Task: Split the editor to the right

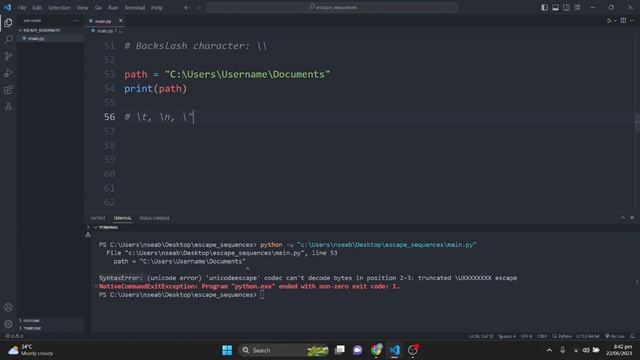Action: [623, 20]
